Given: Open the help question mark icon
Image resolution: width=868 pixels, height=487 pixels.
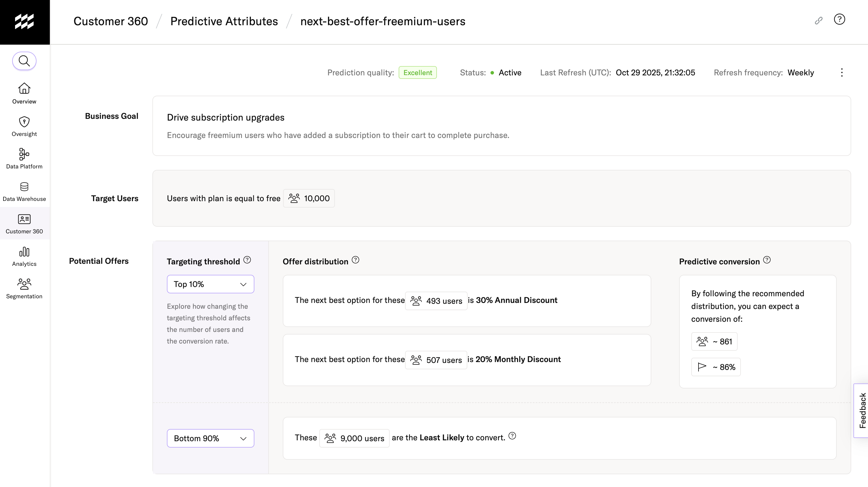Looking at the screenshot, I should pyautogui.click(x=839, y=19).
